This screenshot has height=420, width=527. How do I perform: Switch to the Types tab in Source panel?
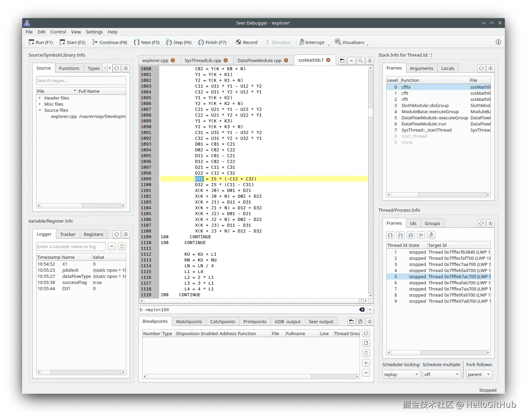93,68
